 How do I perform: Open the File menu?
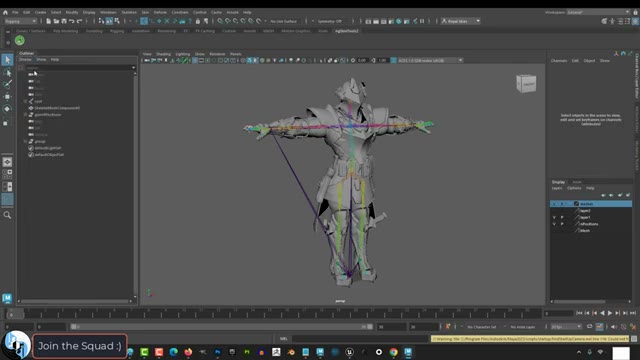coord(15,12)
